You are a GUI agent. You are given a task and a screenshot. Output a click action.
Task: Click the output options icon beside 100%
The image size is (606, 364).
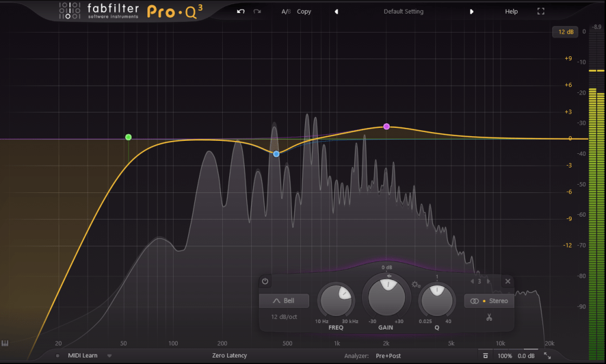pos(485,356)
